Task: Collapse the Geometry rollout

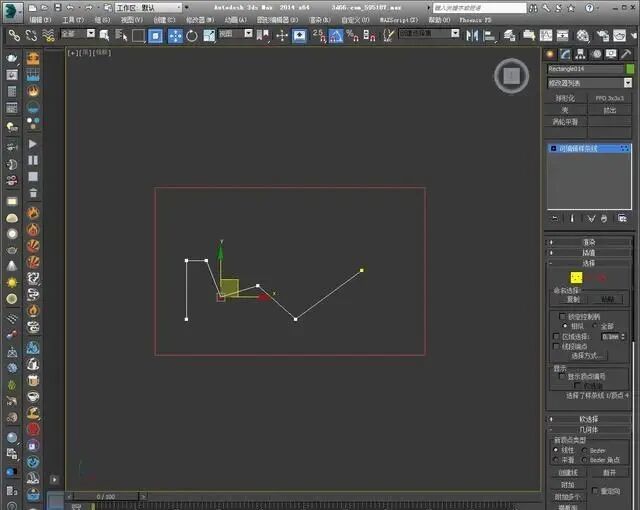Action: point(588,430)
